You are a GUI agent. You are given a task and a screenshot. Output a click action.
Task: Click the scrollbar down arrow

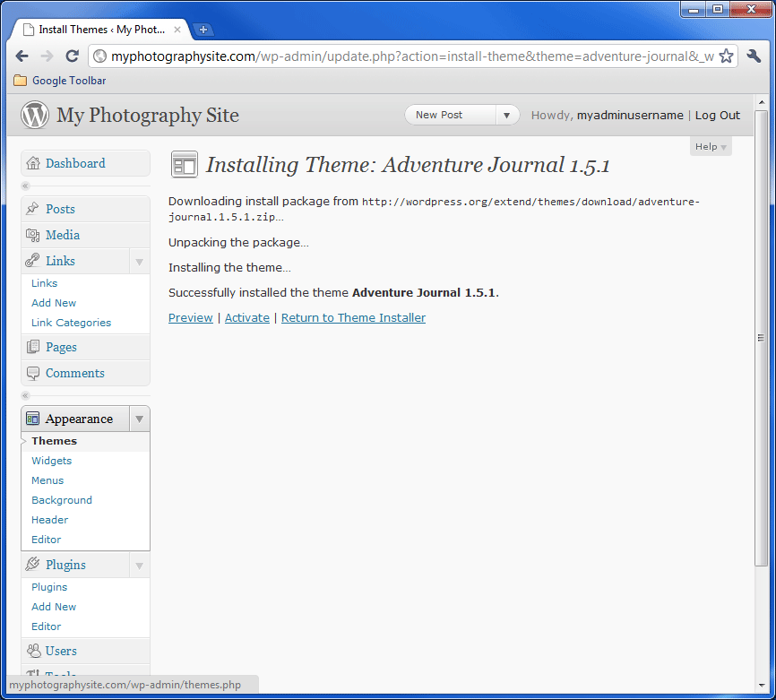761,685
